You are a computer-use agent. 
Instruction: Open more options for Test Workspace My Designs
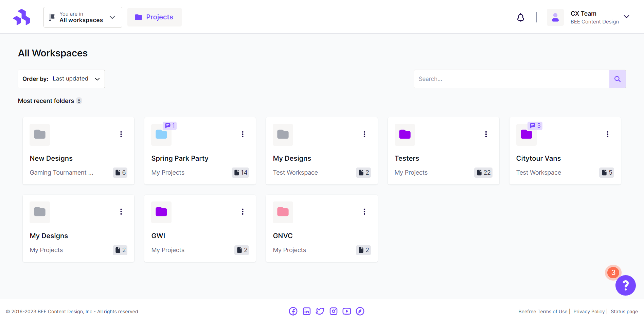[364, 134]
